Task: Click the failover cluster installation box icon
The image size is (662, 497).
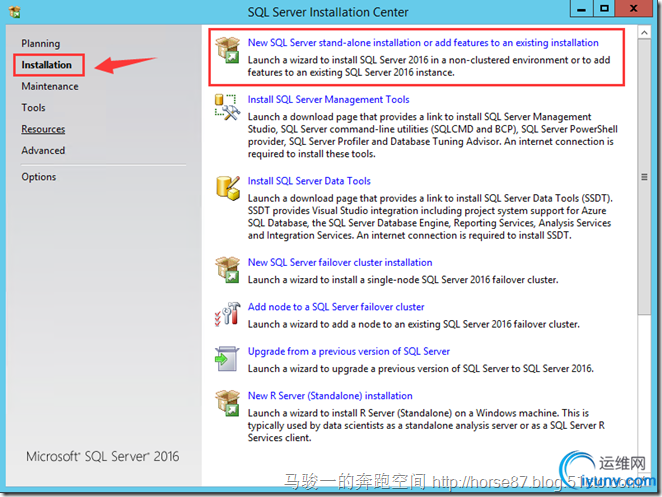Action: [228, 270]
